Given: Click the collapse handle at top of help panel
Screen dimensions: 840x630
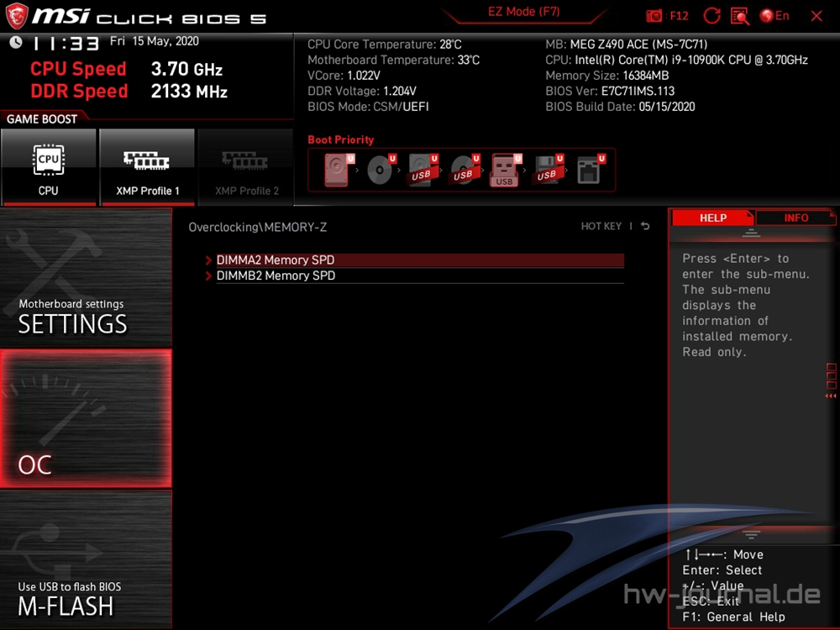Looking at the screenshot, I should (x=751, y=233).
